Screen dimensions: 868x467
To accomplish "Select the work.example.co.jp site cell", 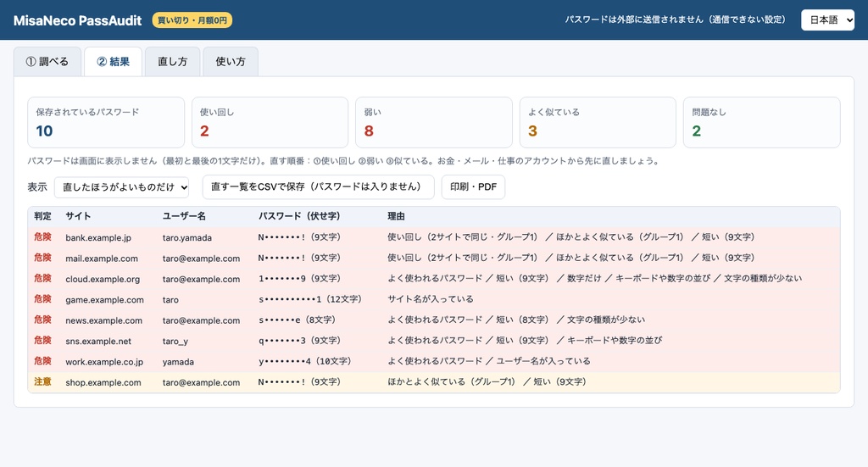I will click(x=104, y=362).
